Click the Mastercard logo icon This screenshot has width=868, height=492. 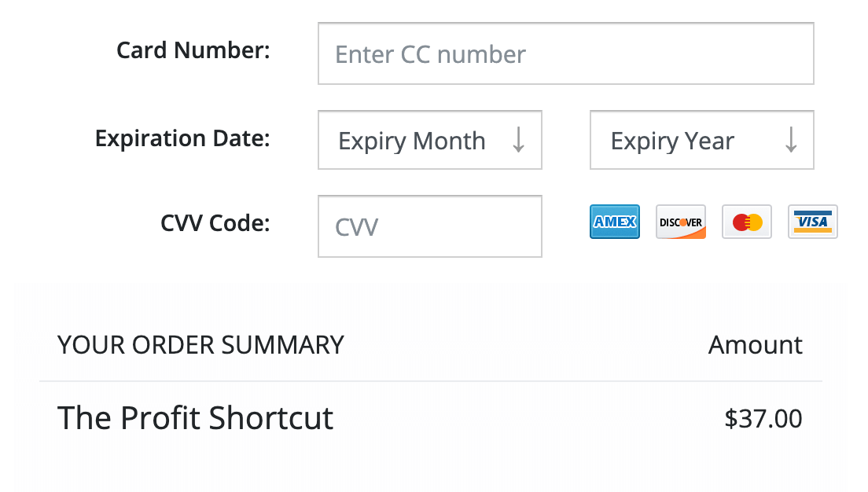747,222
